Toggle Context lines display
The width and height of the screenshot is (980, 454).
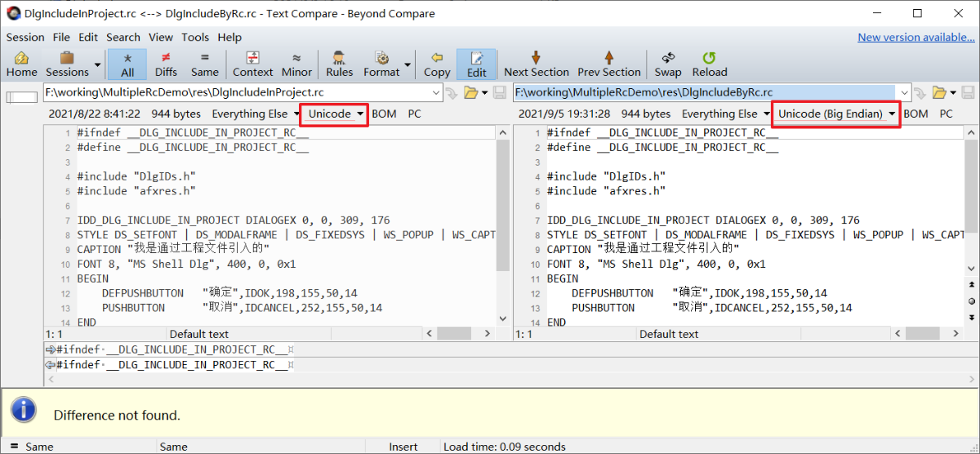[252, 65]
